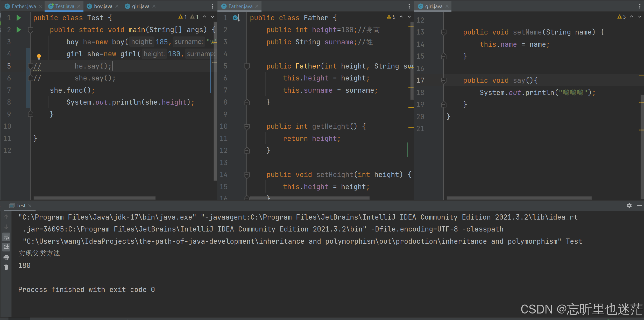
Task: Toggle scroll-to-end in the Run console
Action: 6,247
